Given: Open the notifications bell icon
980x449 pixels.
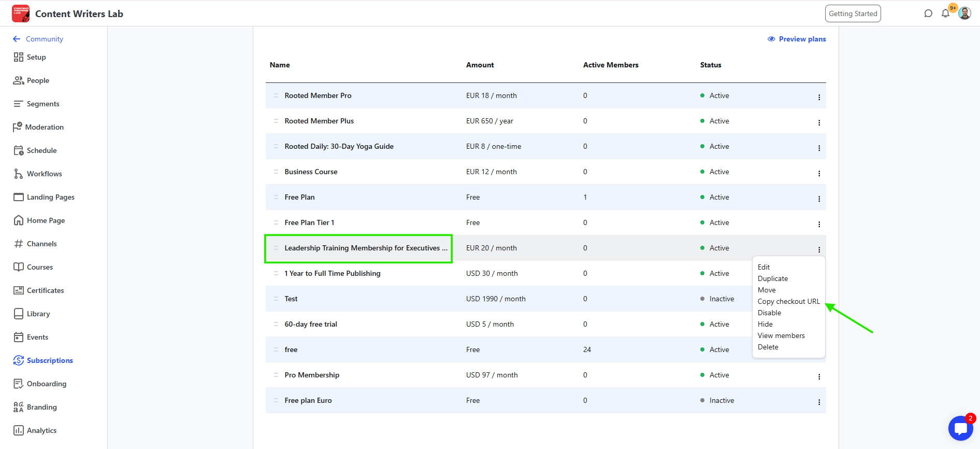Looking at the screenshot, I should pyautogui.click(x=946, y=13).
